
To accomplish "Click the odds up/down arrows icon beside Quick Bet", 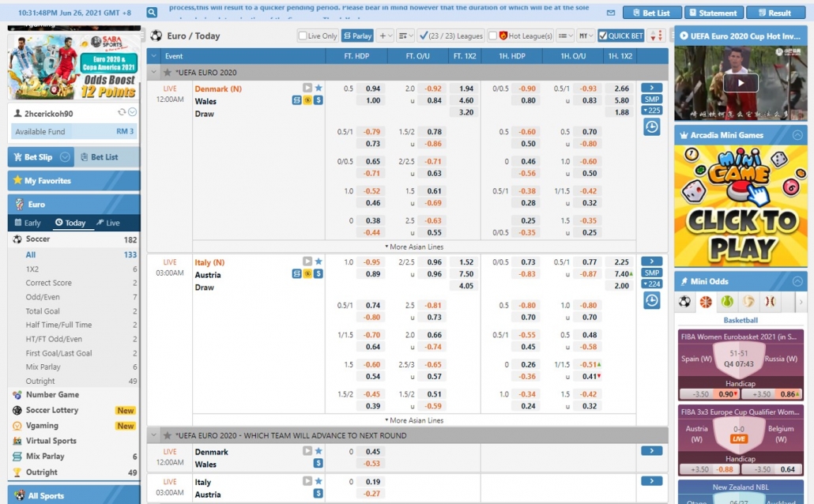I will (x=657, y=36).
